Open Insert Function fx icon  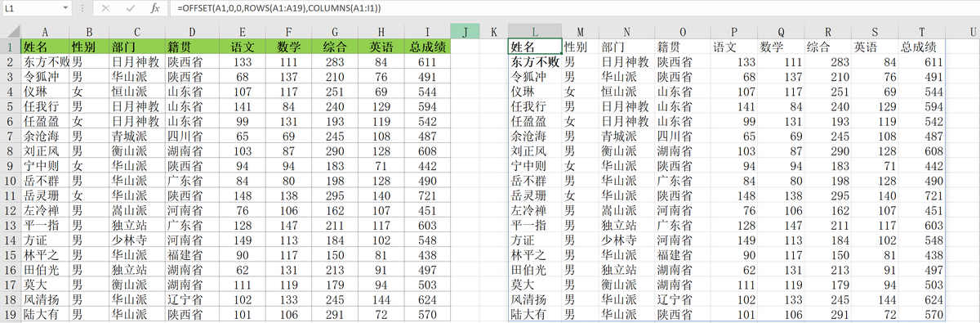pyautogui.click(x=155, y=7)
